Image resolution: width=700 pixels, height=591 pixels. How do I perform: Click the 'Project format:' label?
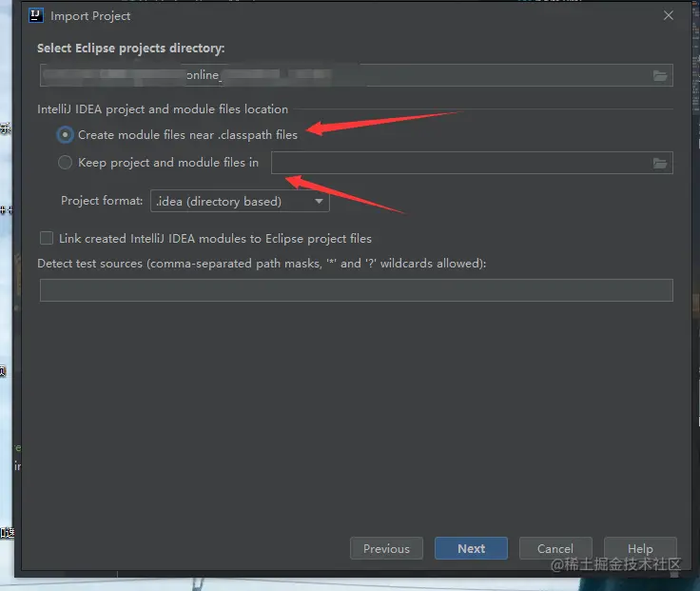(x=102, y=201)
